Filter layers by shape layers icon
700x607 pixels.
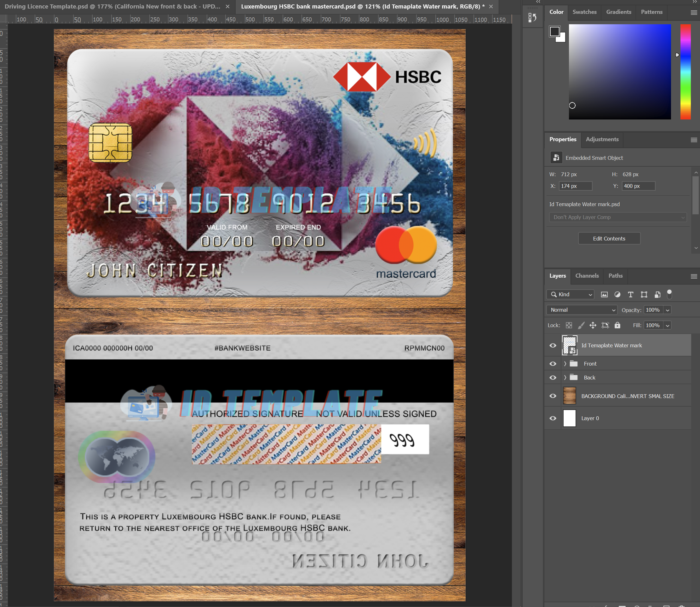pyautogui.click(x=644, y=294)
